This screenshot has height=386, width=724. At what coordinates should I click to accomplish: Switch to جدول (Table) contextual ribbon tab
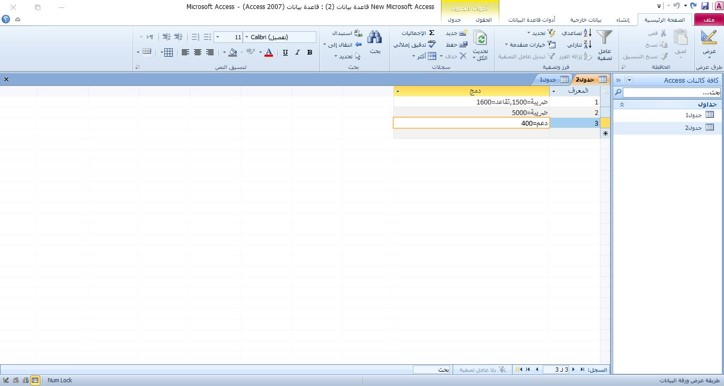pyautogui.click(x=454, y=20)
